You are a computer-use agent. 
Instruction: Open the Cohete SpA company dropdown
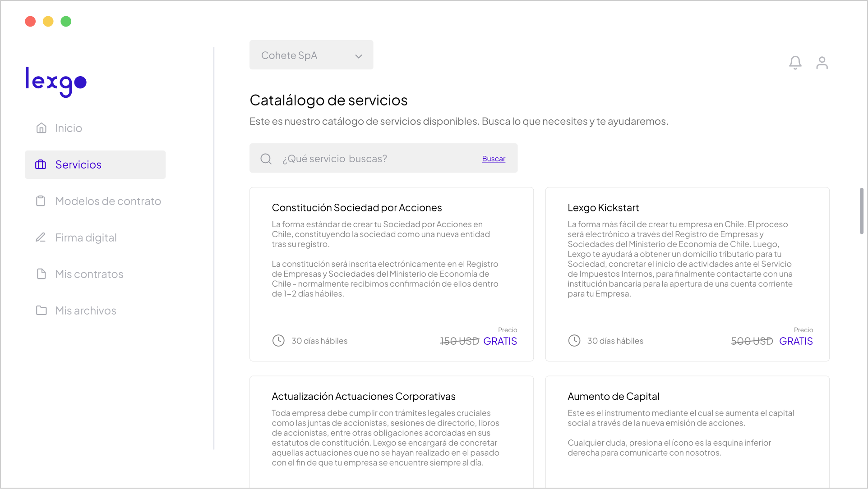tap(311, 55)
